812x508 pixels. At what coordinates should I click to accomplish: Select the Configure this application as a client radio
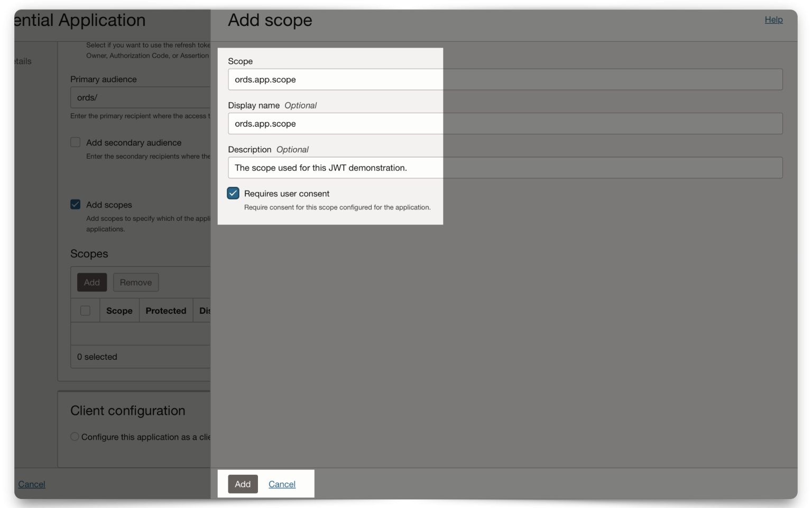[x=74, y=437]
